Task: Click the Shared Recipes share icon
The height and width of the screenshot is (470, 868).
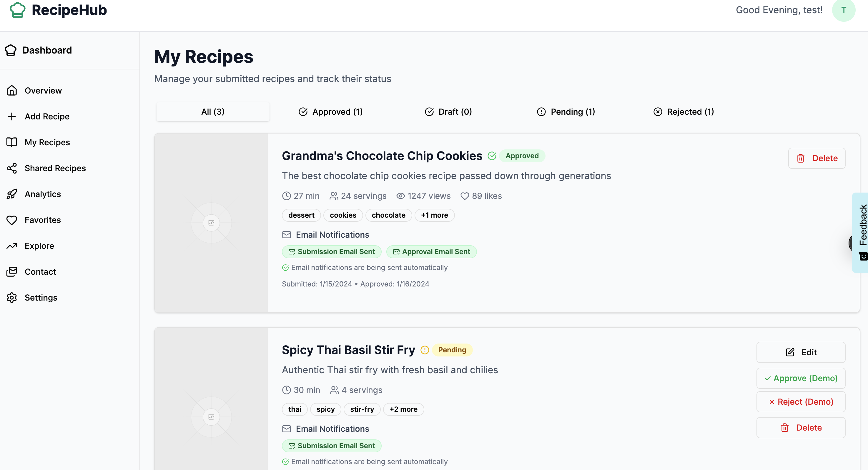Action: tap(12, 168)
